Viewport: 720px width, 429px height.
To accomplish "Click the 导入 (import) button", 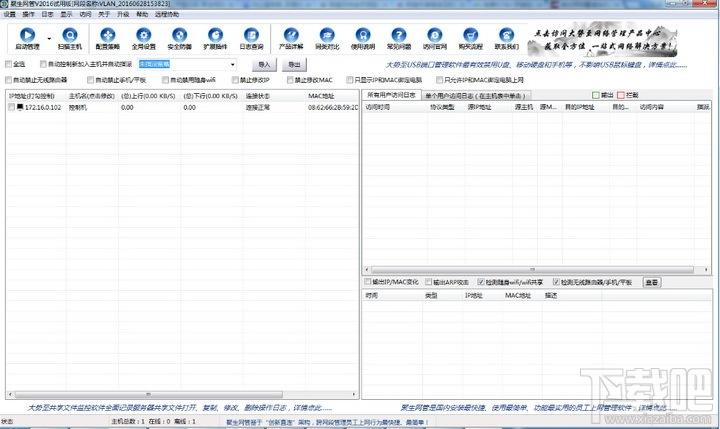I will [264, 64].
